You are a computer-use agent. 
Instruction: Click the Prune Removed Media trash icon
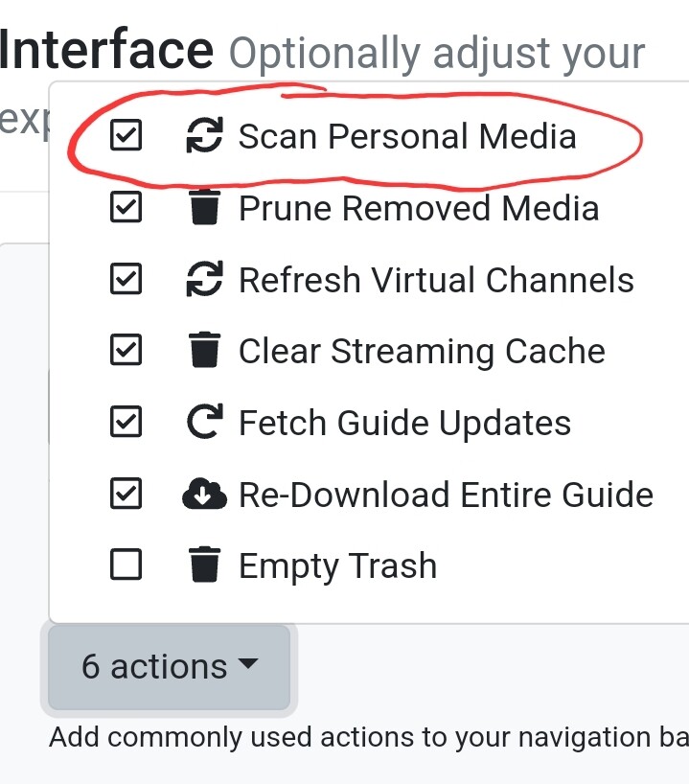pos(203,209)
